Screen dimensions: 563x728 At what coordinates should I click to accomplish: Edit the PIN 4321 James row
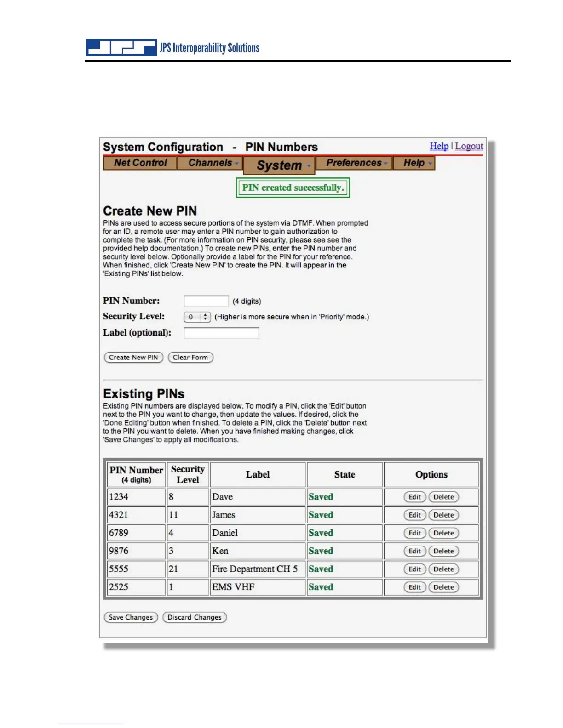click(x=415, y=515)
